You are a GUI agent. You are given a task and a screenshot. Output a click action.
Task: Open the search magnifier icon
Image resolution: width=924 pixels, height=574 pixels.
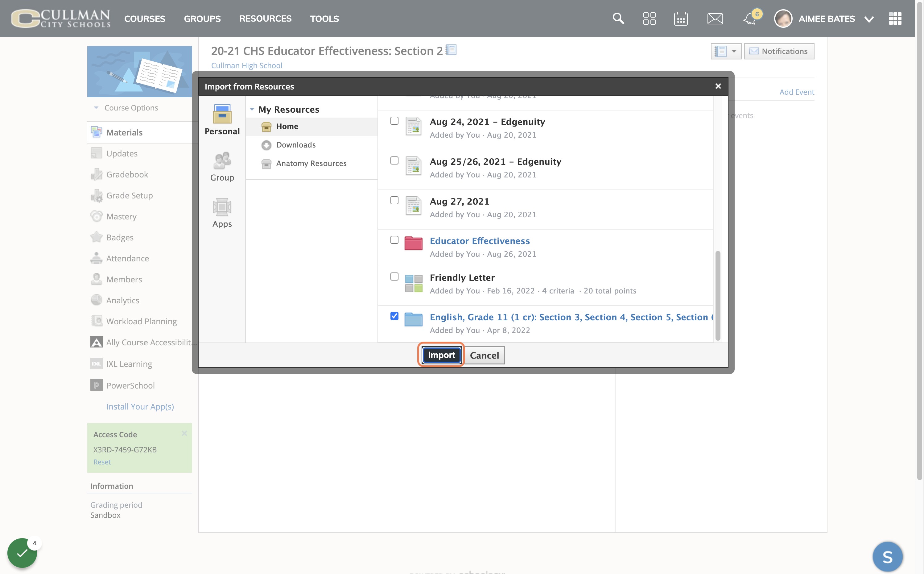(x=618, y=18)
